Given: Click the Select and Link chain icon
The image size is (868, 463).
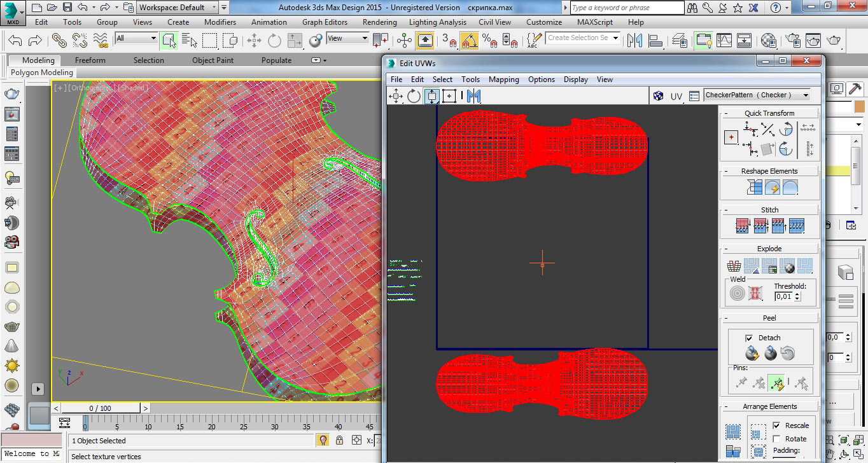Looking at the screenshot, I should tap(59, 41).
